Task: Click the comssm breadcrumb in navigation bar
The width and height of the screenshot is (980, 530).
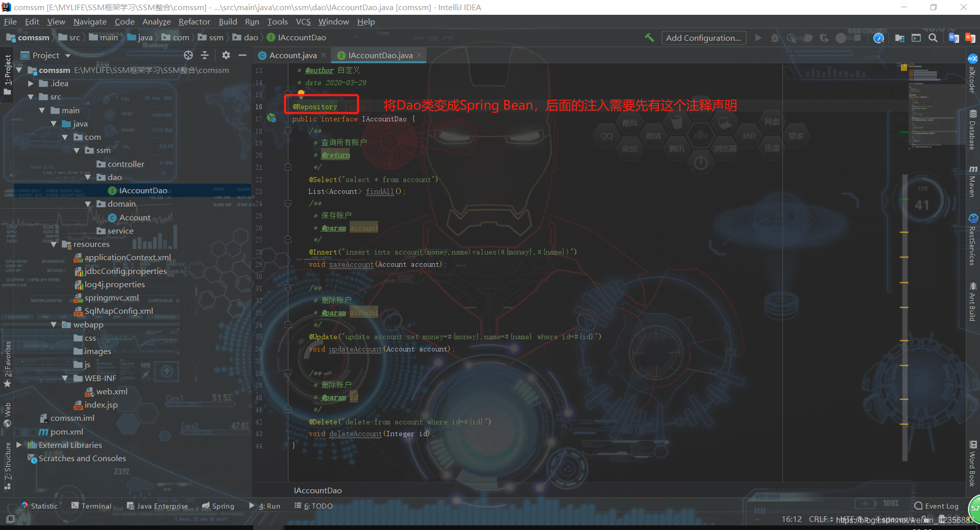Action: coord(28,37)
